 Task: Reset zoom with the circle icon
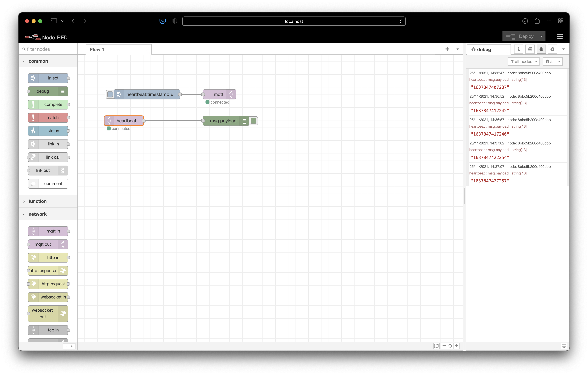[450, 346]
